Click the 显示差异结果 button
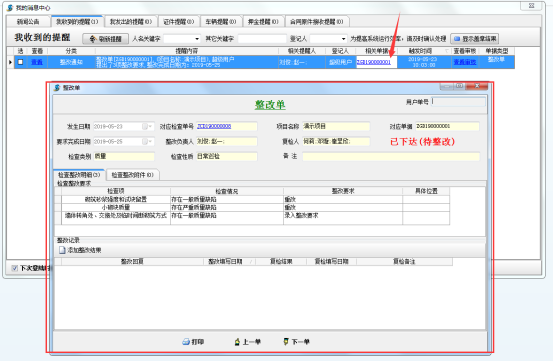Viewport: 554px width, 361px height. coord(475,39)
